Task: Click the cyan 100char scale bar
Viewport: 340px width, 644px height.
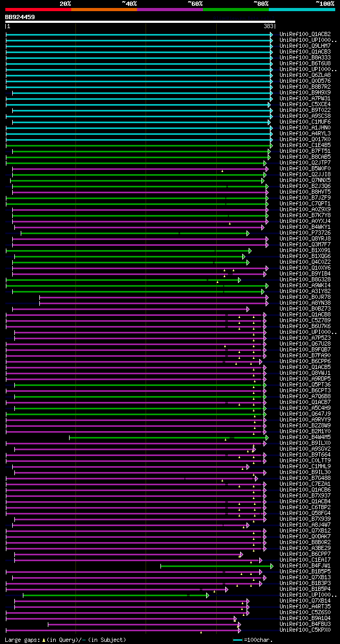Action: pos(237,640)
